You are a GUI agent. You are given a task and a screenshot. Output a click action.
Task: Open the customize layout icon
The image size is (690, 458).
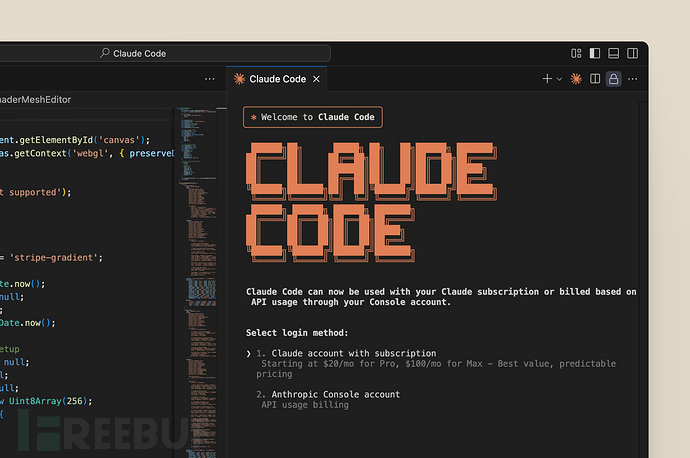click(x=576, y=53)
